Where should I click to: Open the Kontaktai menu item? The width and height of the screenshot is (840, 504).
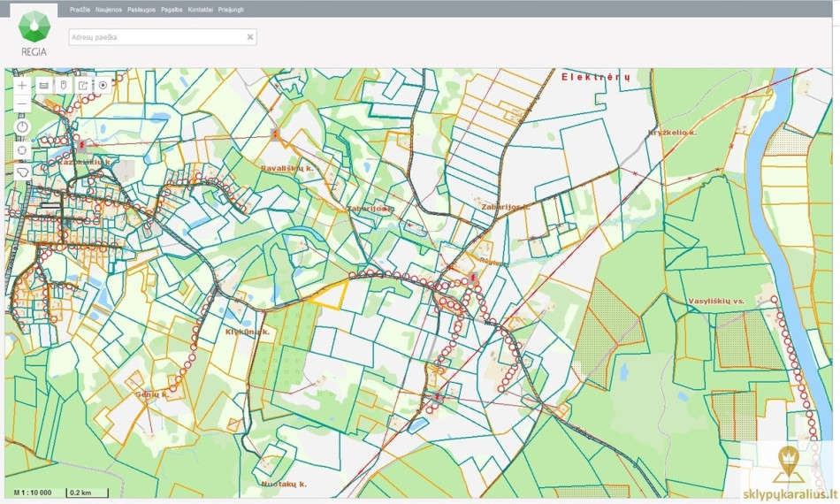click(x=201, y=10)
